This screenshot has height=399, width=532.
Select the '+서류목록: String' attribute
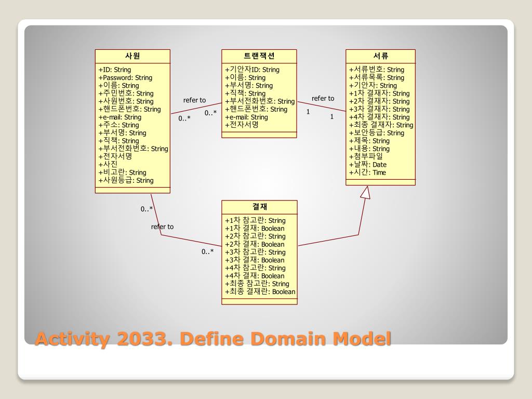pyautogui.click(x=377, y=78)
